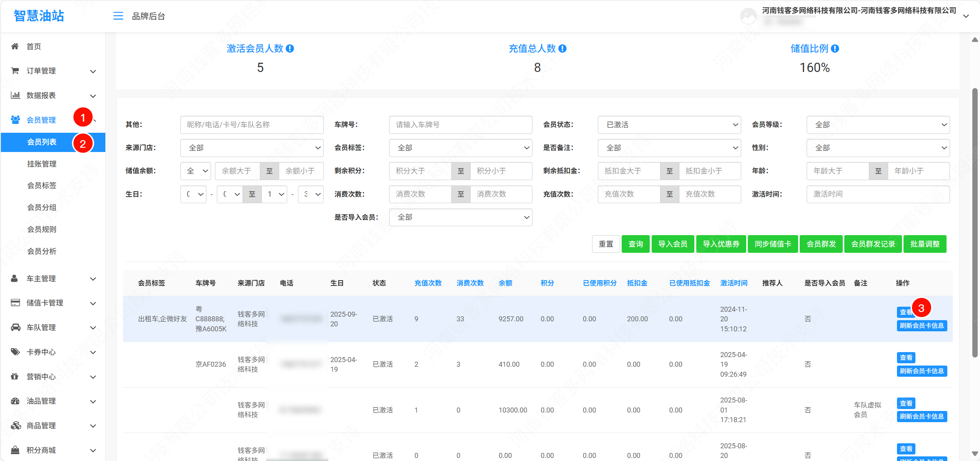
Task: Click the info icon next to 激活会员人数
Action: pos(290,48)
